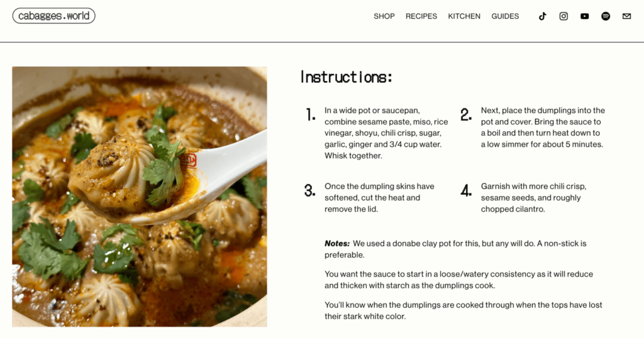The width and height of the screenshot is (644, 338).
Task: Open the GUIDES nav link
Action: click(505, 16)
